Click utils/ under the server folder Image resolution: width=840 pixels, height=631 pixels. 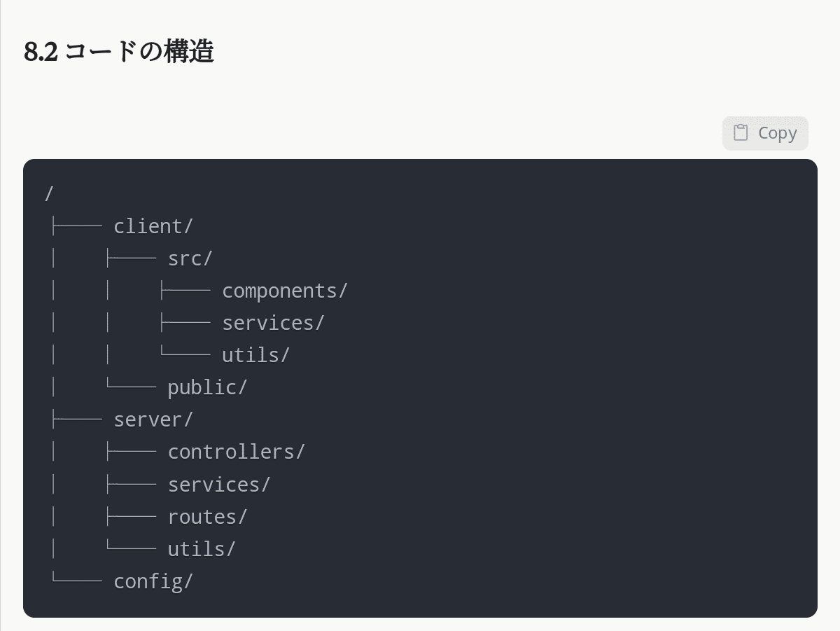coord(202,548)
